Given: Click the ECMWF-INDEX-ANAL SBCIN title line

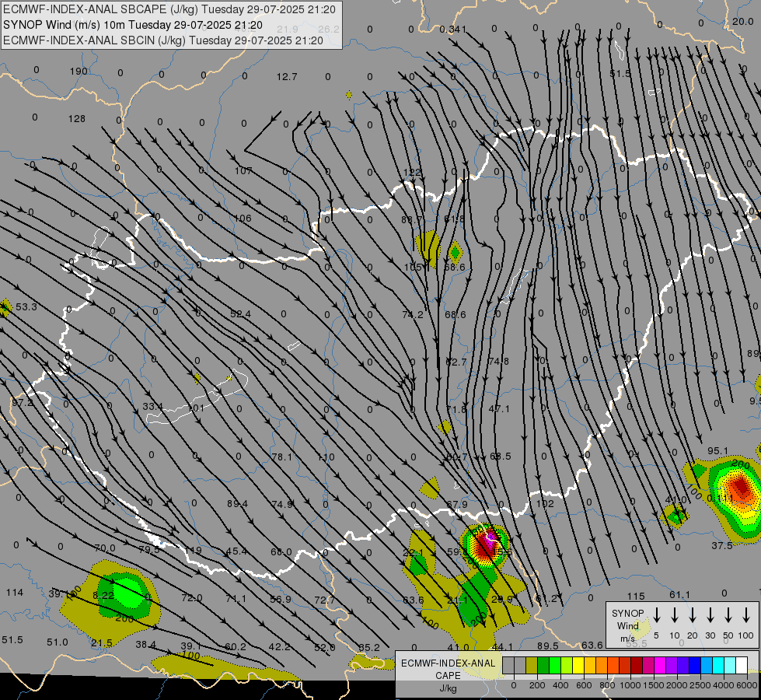Looking at the screenshot, I should [163, 40].
